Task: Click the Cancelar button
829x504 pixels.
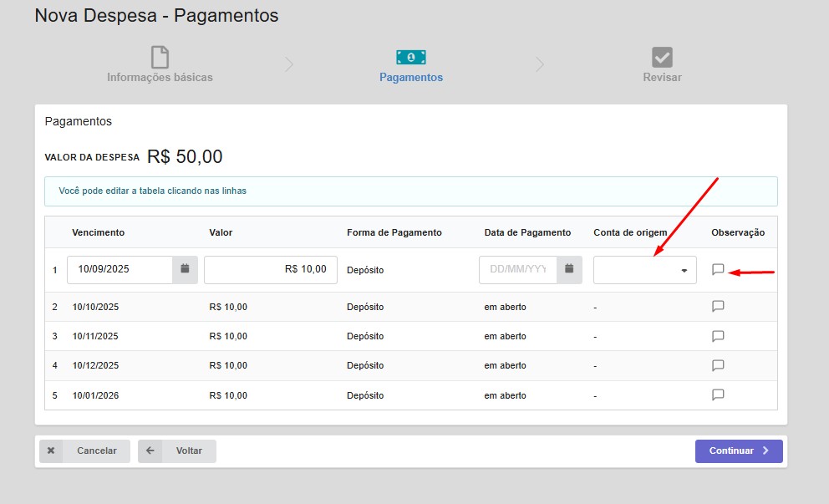Action: [x=84, y=451]
